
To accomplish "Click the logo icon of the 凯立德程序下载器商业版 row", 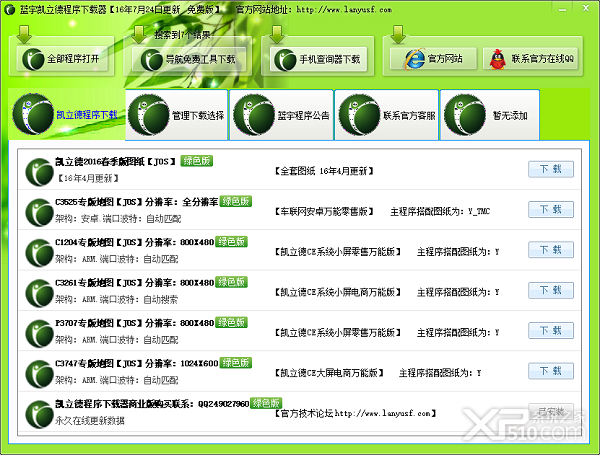I will [x=39, y=414].
